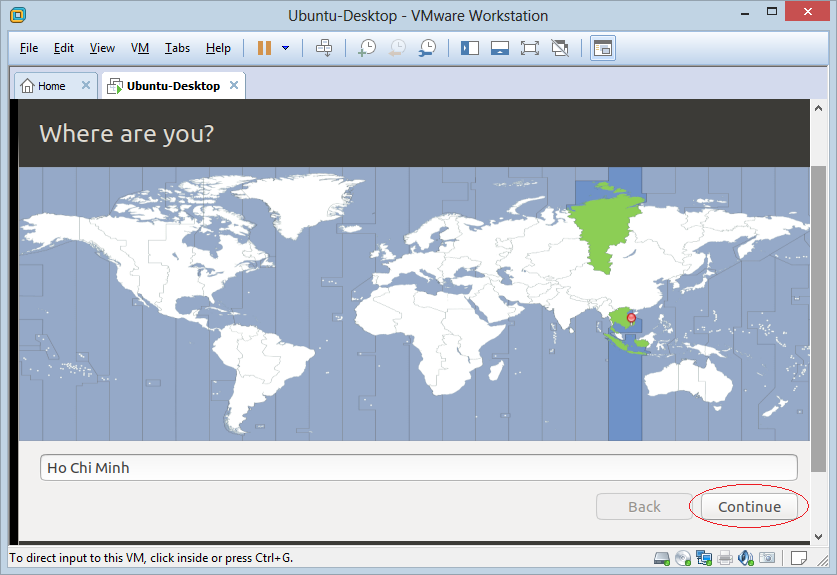Open the snapshot manager icon
This screenshot has height=575, width=837.
coord(428,48)
